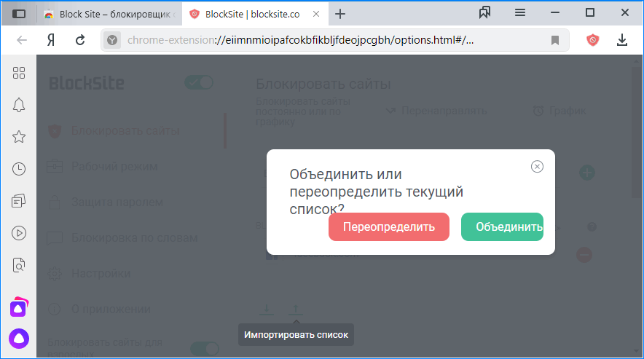
Task: Click the red Переопределить button
Action: tap(388, 226)
